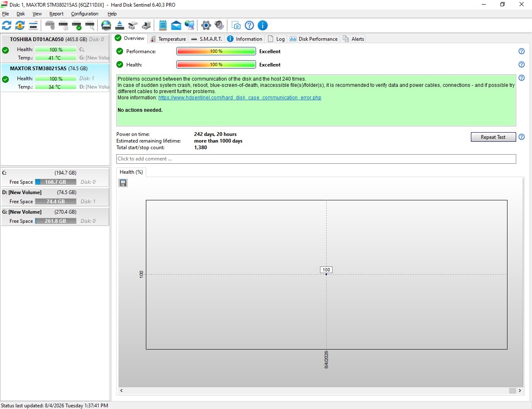Open the File menu

point(5,14)
